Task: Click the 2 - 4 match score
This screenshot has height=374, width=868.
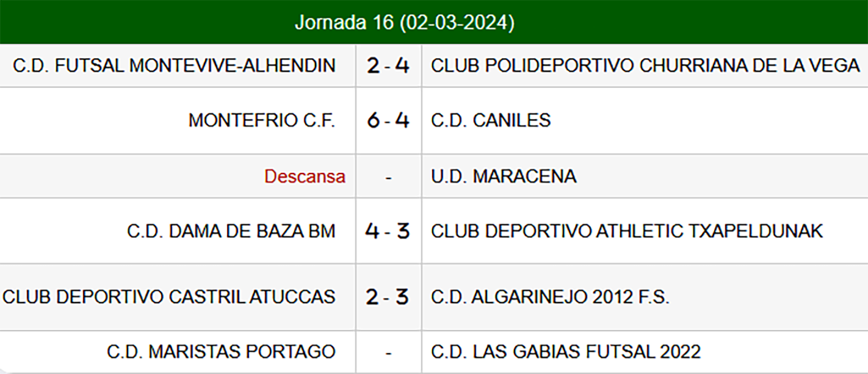Action: point(388,65)
